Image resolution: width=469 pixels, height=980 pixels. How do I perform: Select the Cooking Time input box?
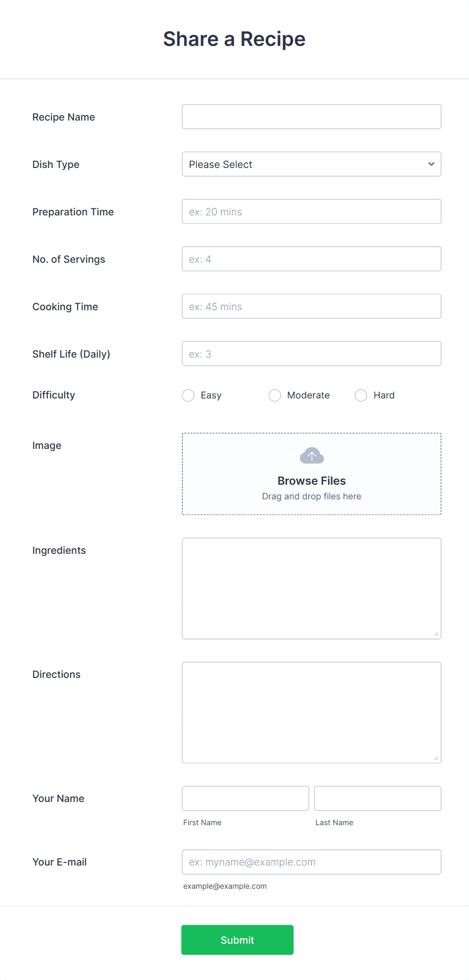311,306
